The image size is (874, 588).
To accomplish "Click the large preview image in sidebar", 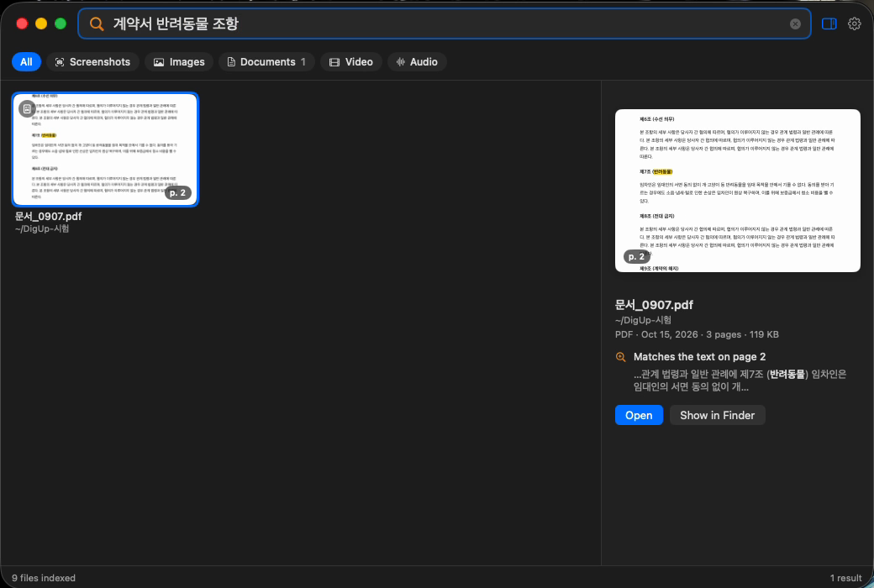I will click(x=738, y=191).
